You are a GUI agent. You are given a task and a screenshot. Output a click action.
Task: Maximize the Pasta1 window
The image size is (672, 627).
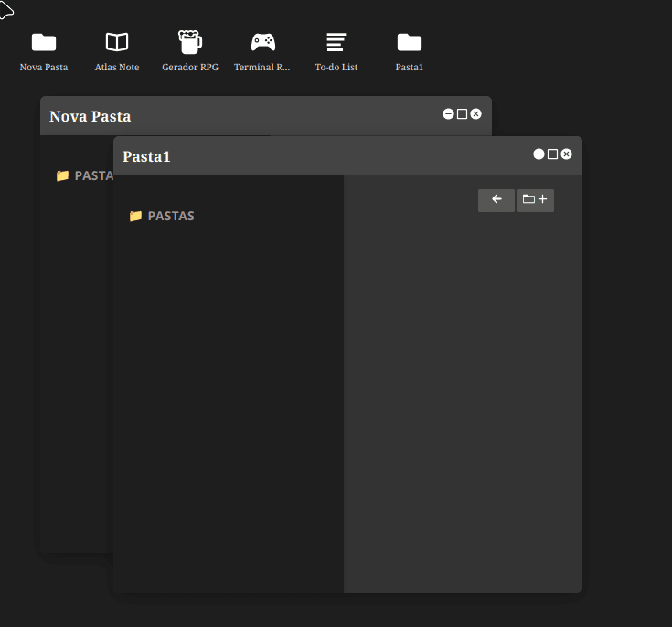click(x=552, y=154)
